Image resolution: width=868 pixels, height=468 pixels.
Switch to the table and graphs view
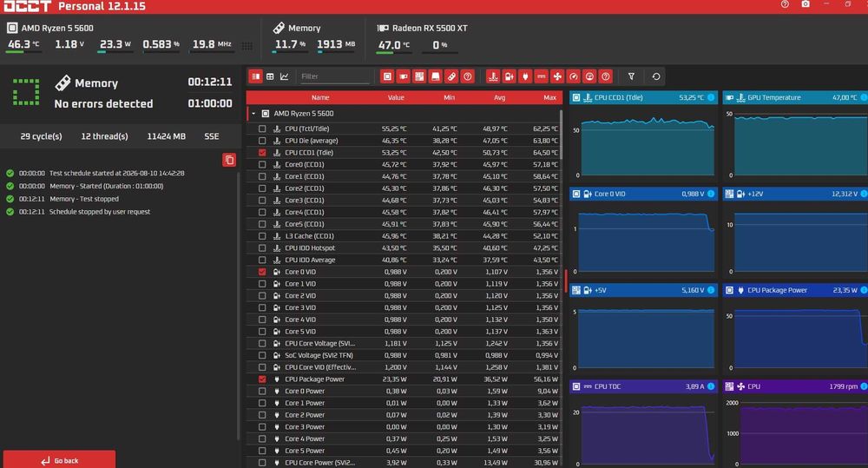click(x=256, y=76)
